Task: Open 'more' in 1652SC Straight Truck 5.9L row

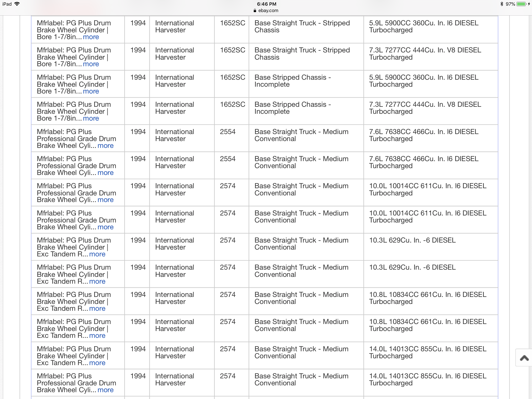Action: pyautogui.click(x=91, y=37)
